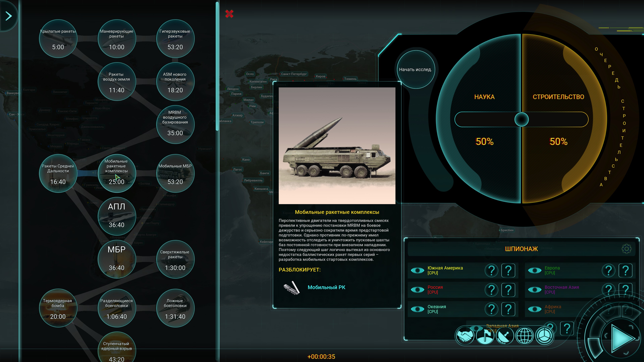Open the diplomacy handshake icon
Viewport: 644px width, 362px height.
465,336
